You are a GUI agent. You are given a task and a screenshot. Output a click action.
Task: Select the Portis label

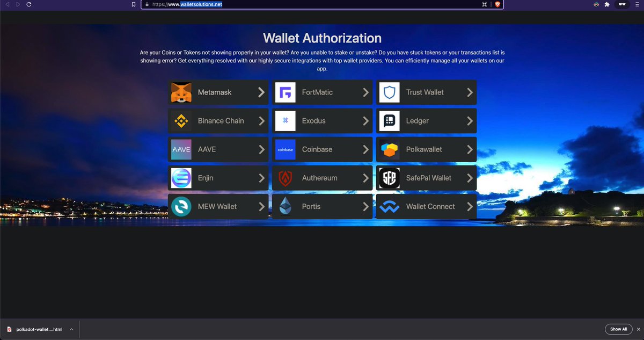311,206
